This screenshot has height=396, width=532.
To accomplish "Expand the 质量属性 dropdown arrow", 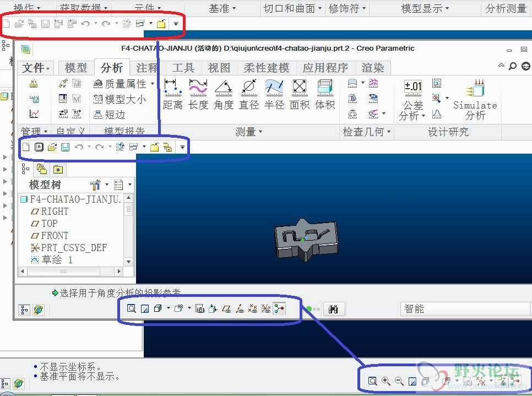I will point(153,84).
